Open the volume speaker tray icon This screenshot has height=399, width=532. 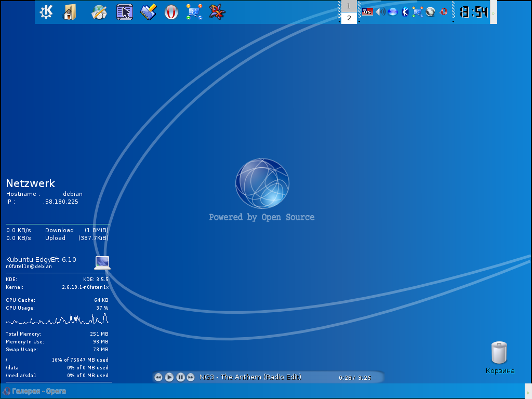point(380,12)
